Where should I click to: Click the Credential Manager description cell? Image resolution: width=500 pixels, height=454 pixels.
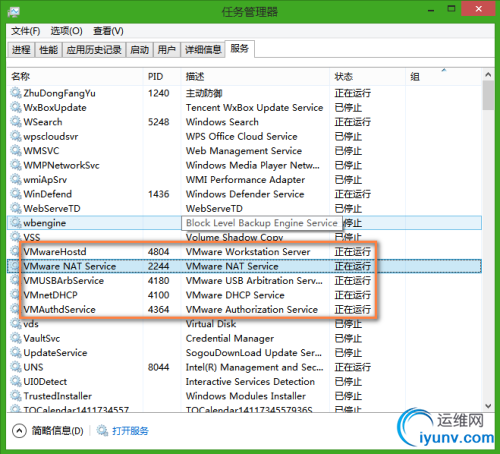pyautogui.click(x=230, y=338)
